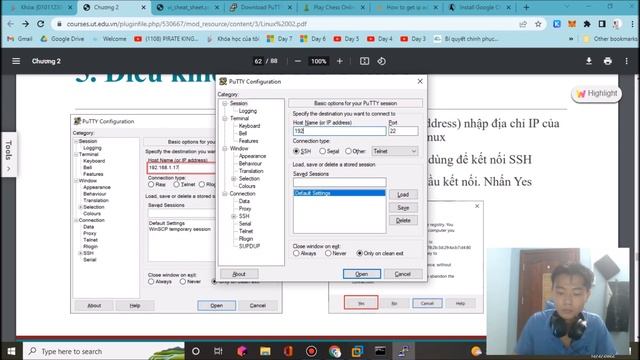Collapse the Session tree node
This screenshot has width=640, height=360.
point(225,104)
